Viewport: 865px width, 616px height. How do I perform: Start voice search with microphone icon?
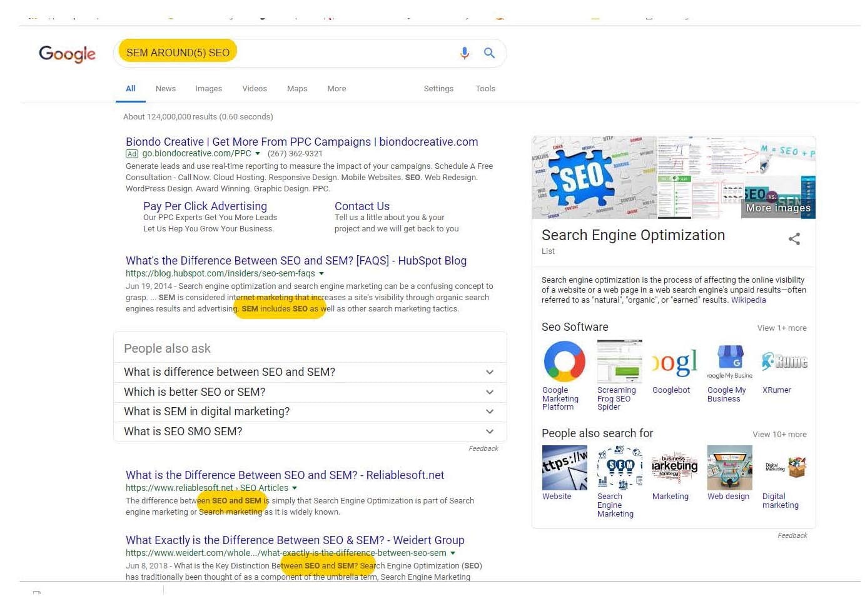click(465, 53)
